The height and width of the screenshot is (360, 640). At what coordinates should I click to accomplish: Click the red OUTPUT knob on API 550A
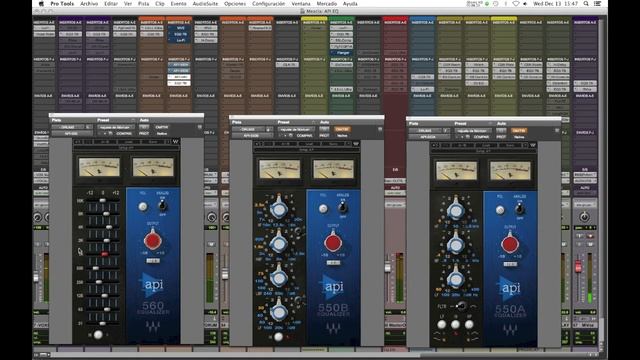click(x=510, y=244)
